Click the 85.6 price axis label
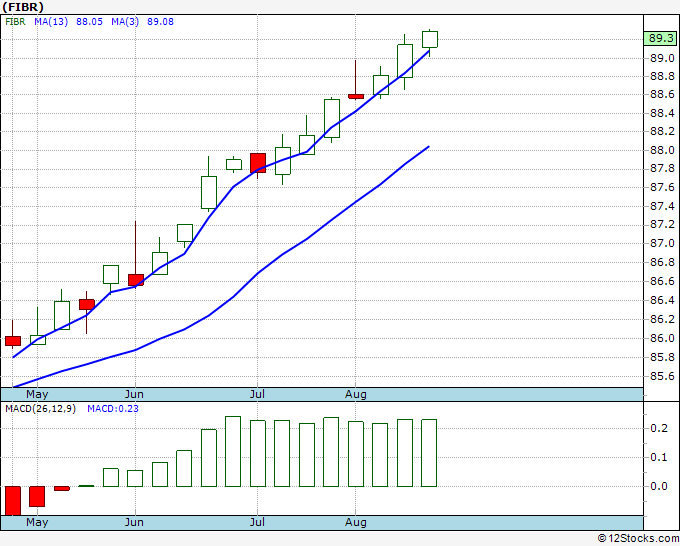Image resolution: width=680 pixels, height=546 pixels. [x=659, y=376]
